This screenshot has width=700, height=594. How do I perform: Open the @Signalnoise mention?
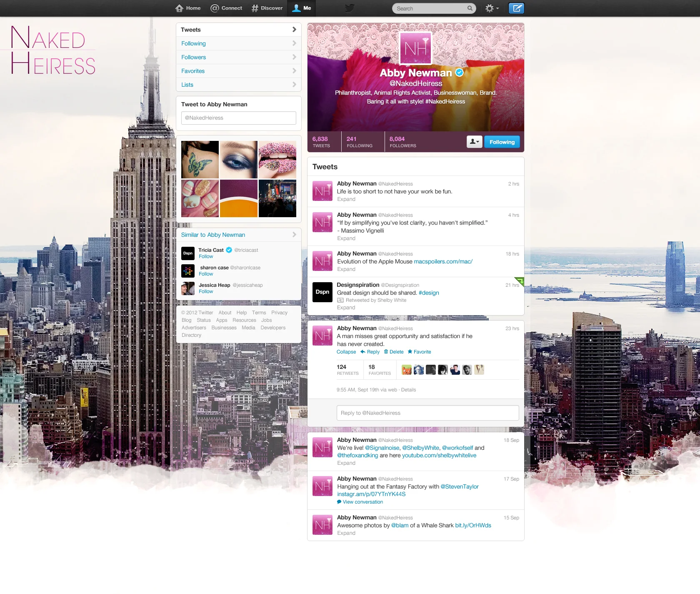(x=382, y=448)
